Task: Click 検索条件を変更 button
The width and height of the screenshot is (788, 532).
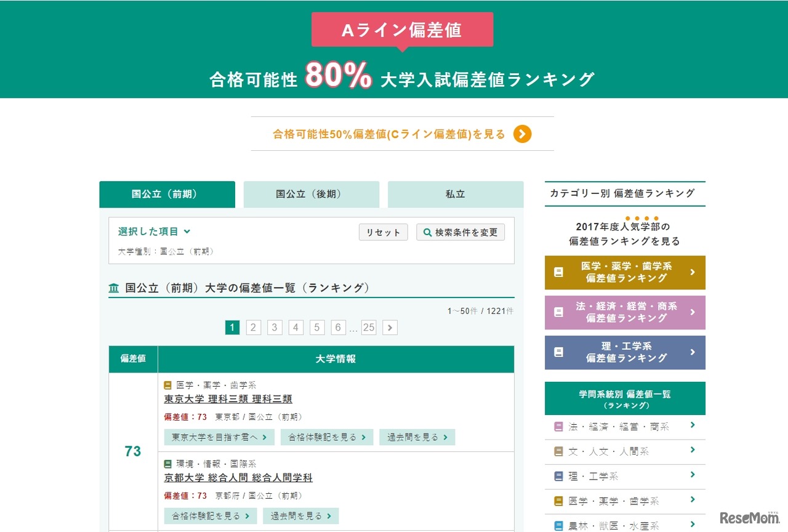Action: (460, 232)
